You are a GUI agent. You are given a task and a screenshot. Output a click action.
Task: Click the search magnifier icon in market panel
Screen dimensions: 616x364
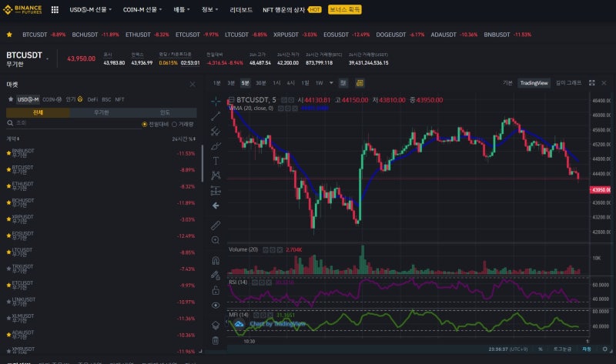point(10,123)
